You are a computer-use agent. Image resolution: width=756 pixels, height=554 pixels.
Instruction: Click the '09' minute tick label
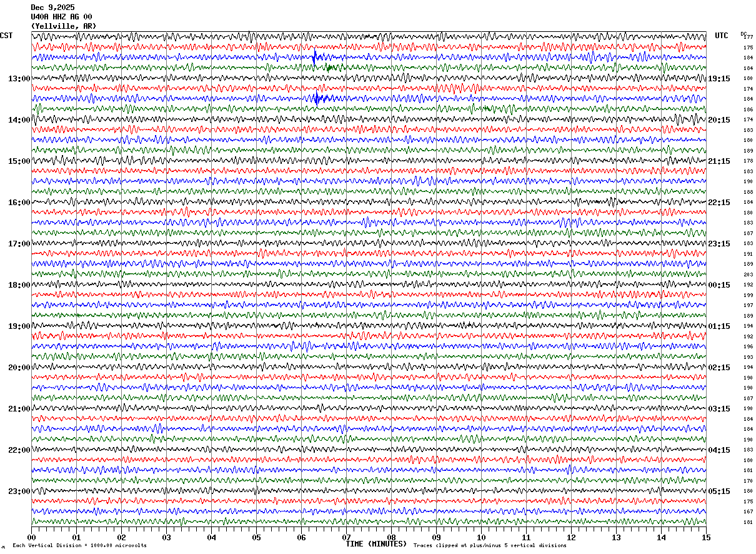(x=436, y=538)
